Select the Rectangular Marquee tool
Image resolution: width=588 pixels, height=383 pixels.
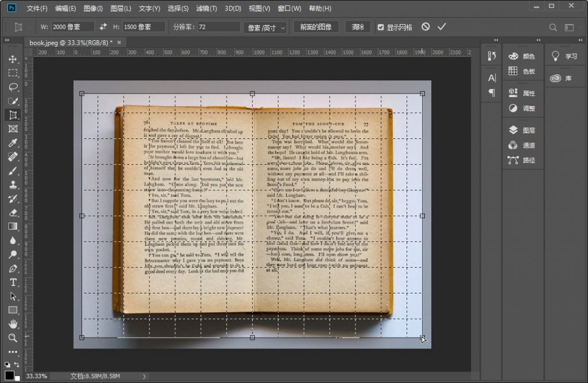click(13, 73)
